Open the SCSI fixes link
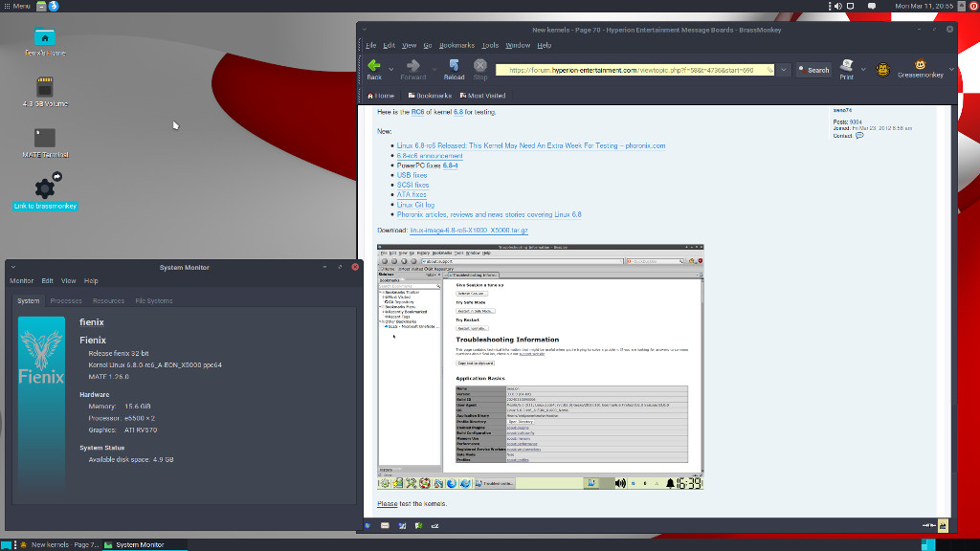 tap(412, 185)
